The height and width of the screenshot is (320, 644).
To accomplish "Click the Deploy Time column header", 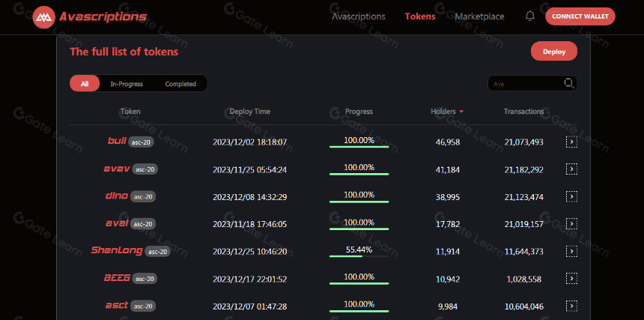I will (x=249, y=112).
